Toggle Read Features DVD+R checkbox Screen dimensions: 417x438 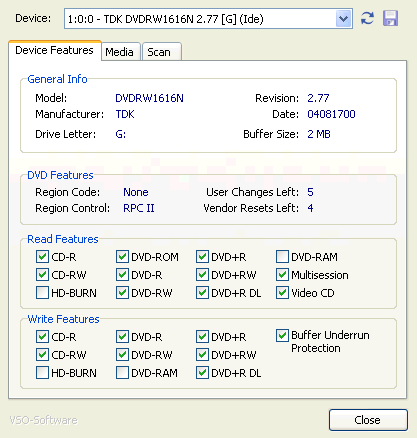tap(202, 257)
